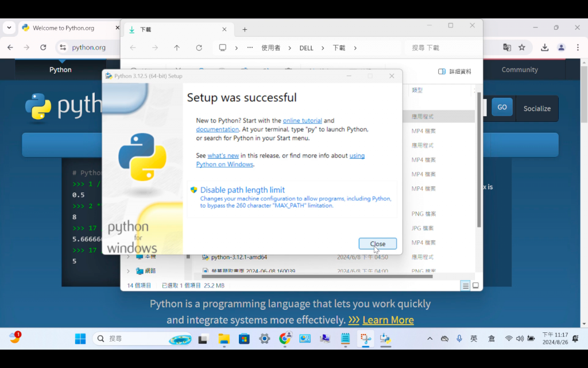This screenshot has height=368, width=588.
Task: Click the shield icon beside Disable path length limit
Action: click(194, 190)
